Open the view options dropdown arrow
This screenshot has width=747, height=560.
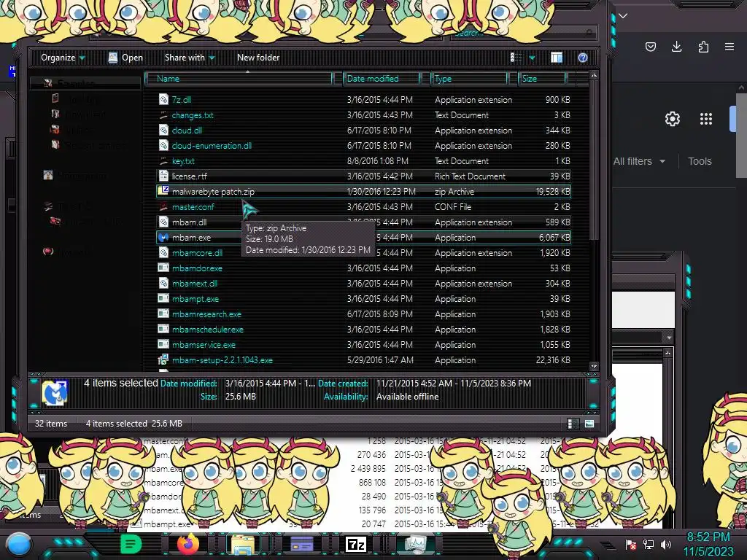coord(532,58)
